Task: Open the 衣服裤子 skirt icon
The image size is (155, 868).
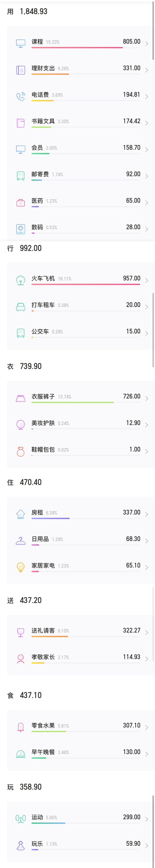Action: pyautogui.click(x=20, y=399)
